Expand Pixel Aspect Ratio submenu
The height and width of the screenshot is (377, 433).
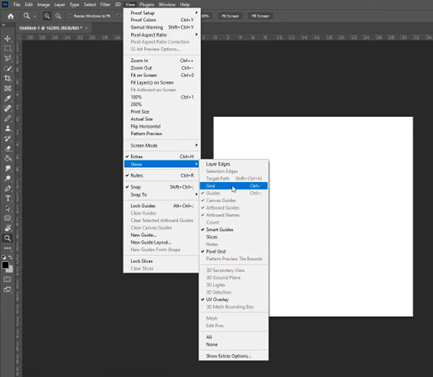tap(161, 35)
